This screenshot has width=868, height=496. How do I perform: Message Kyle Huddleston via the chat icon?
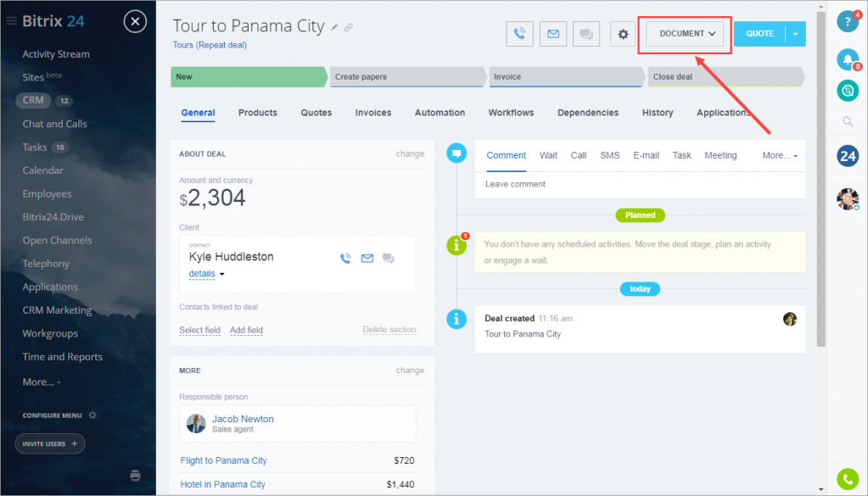[389, 259]
